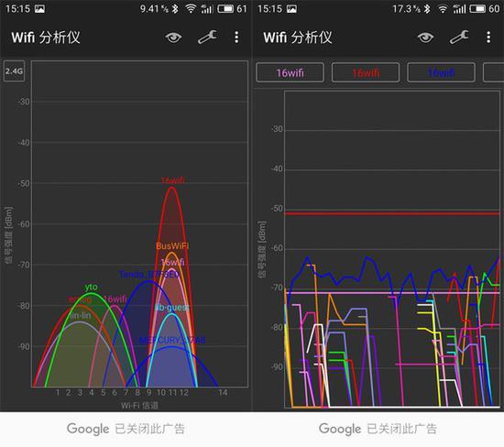
Task: Tap the red 16wifi peak label
Action: 172,180
